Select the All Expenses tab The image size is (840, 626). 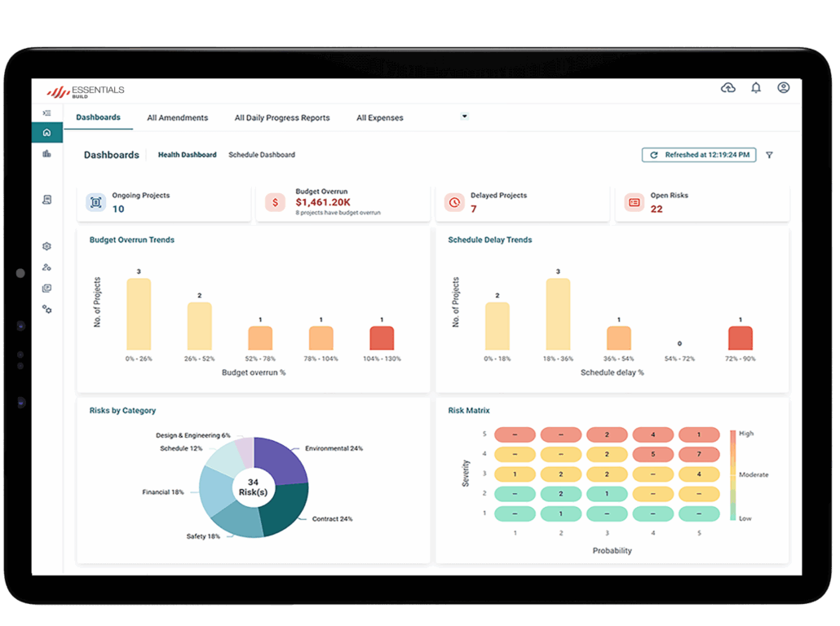[x=379, y=118]
